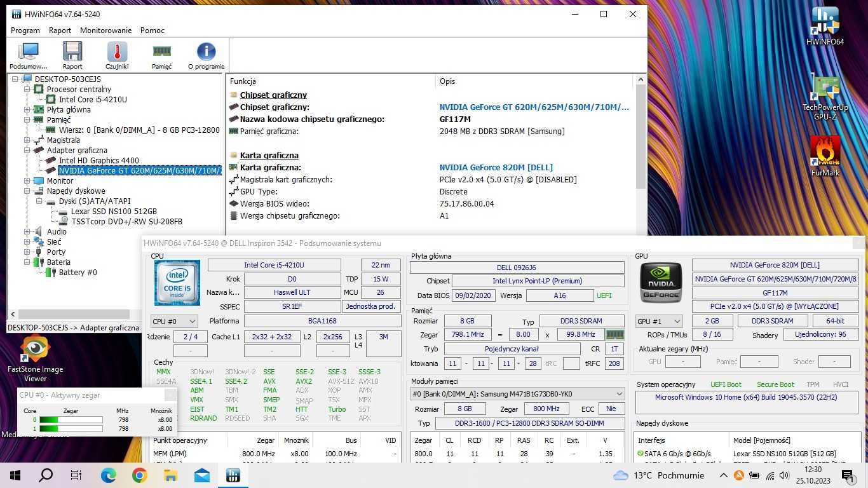This screenshot has width=868, height=488.
Task: Open the taskbar search magnifier
Action: point(46,475)
